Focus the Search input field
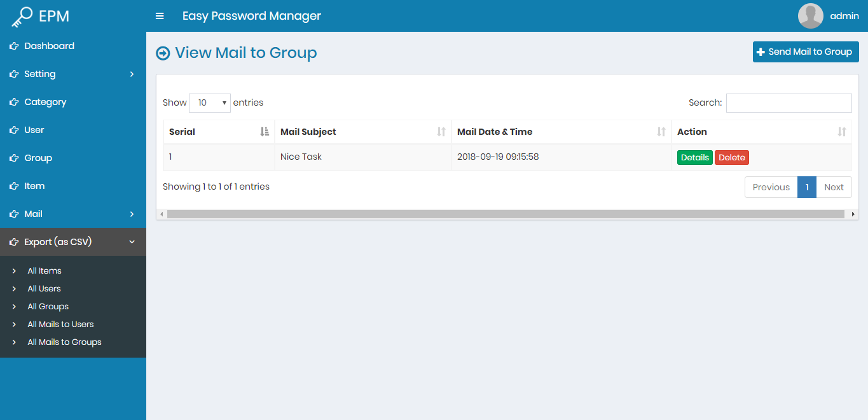 click(789, 103)
